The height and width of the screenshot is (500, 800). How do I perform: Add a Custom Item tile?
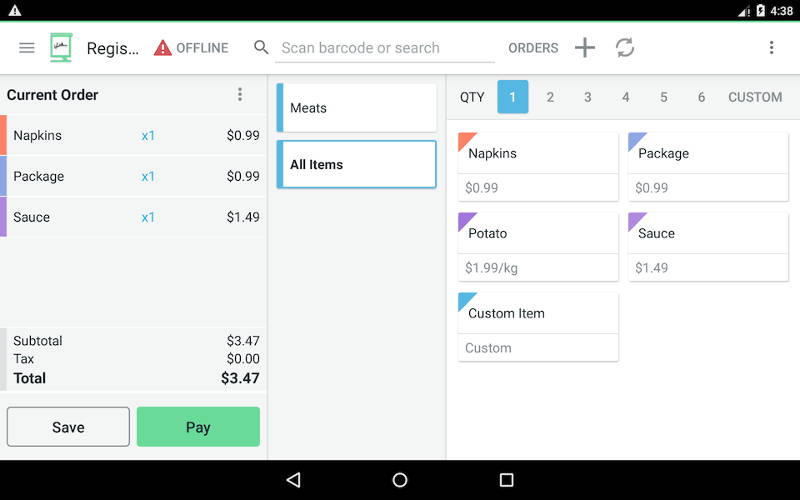click(x=538, y=327)
